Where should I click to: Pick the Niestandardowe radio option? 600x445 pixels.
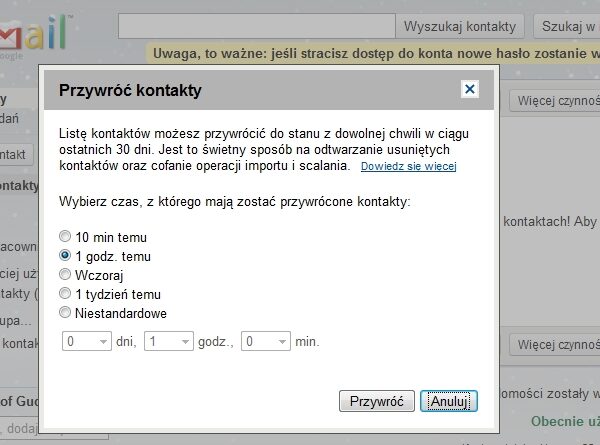(65, 312)
